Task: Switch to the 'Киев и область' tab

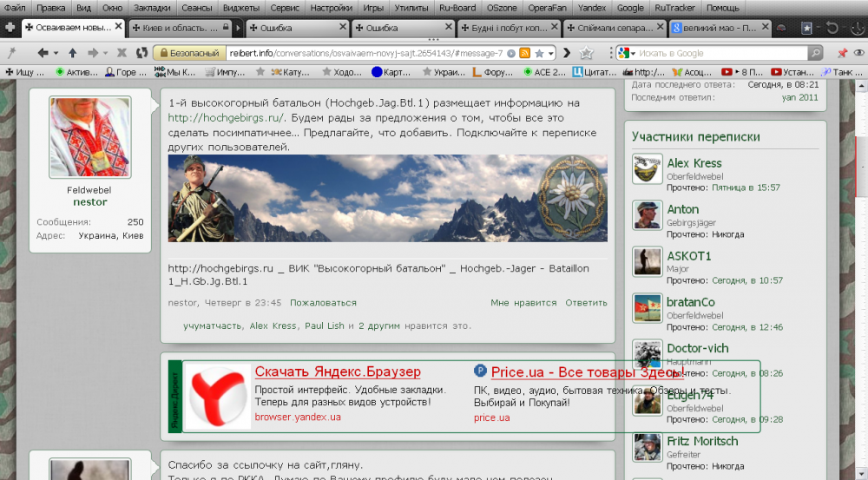Action: coord(181,28)
